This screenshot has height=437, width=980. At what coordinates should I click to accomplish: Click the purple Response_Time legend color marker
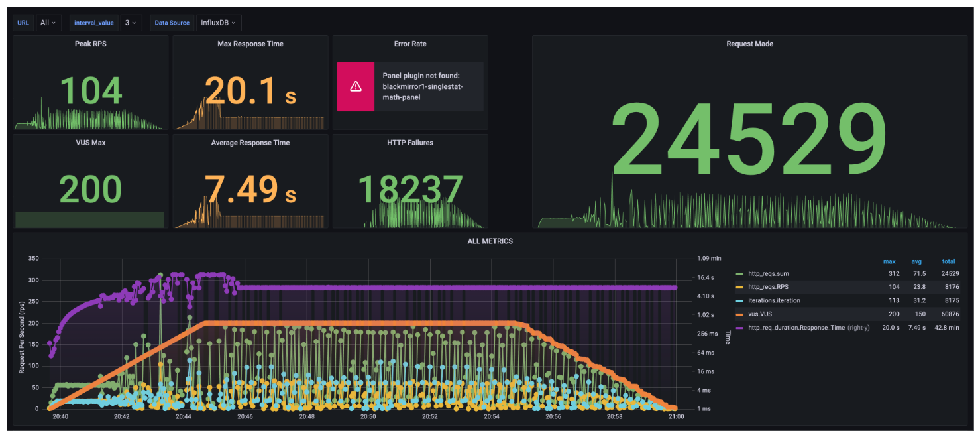pyautogui.click(x=739, y=328)
